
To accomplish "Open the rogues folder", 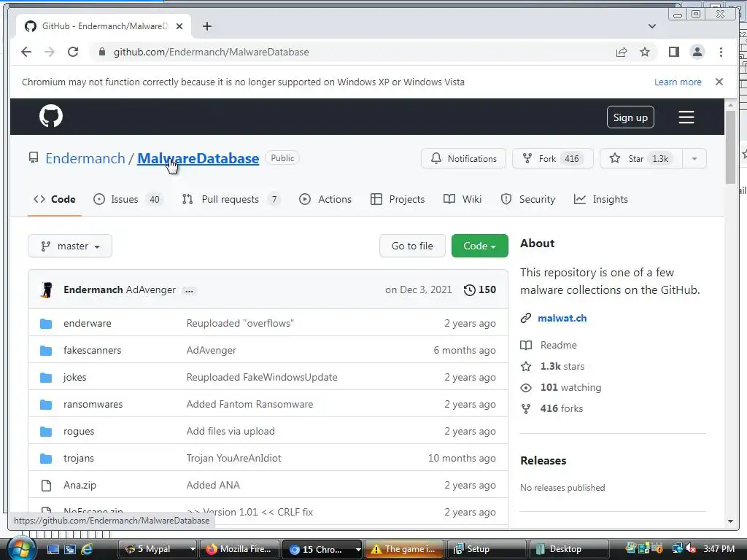I will coord(79,432).
